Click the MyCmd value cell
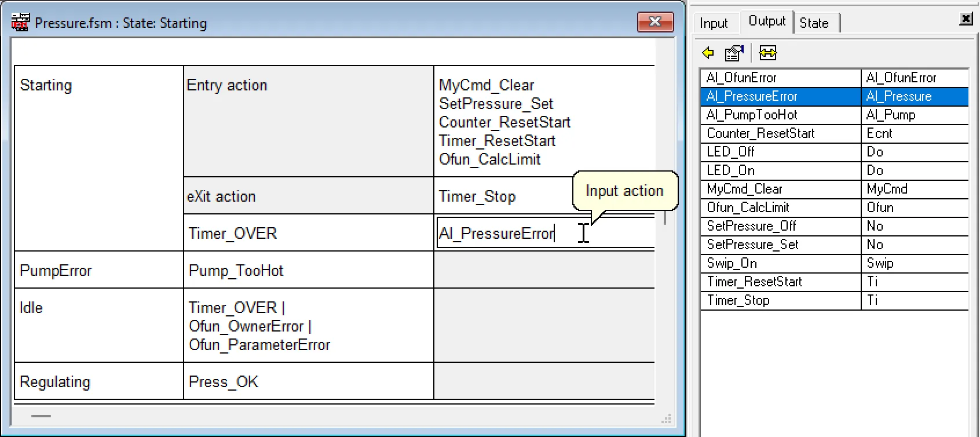The image size is (980, 437). (915, 189)
